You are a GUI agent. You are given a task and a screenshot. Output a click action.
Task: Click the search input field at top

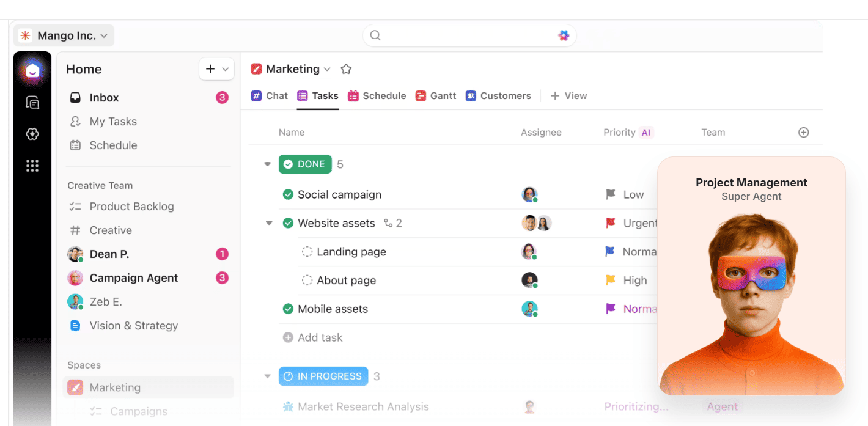pos(465,35)
